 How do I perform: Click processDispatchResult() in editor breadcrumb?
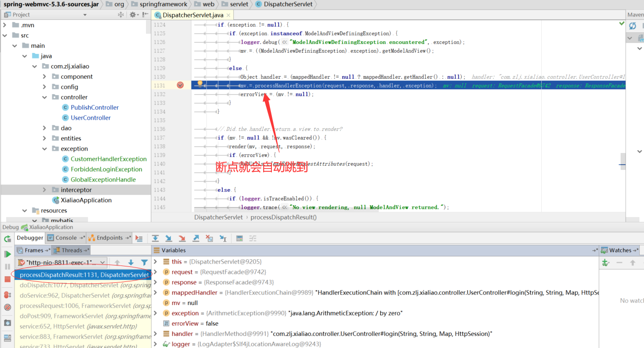[x=283, y=217]
